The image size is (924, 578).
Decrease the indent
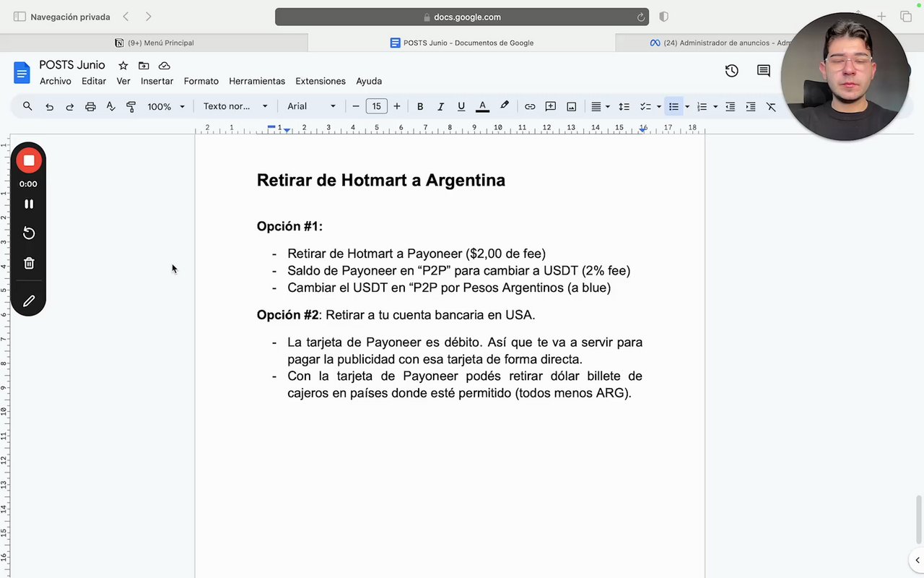coord(730,106)
